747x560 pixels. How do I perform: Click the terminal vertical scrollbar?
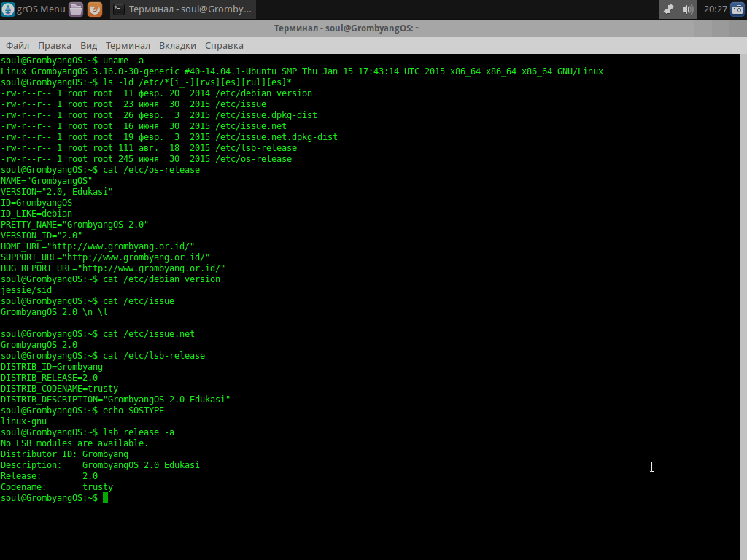(x=743, y=307)
